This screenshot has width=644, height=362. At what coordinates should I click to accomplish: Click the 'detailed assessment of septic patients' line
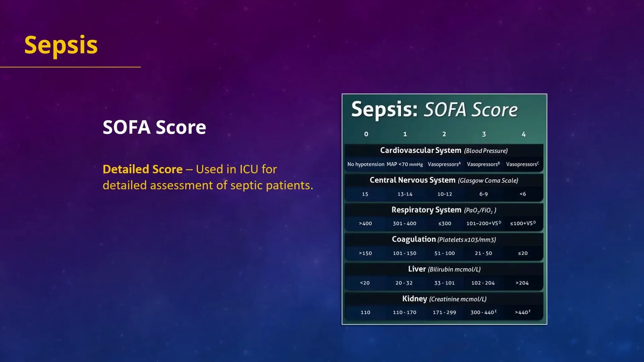click(208, 185)
